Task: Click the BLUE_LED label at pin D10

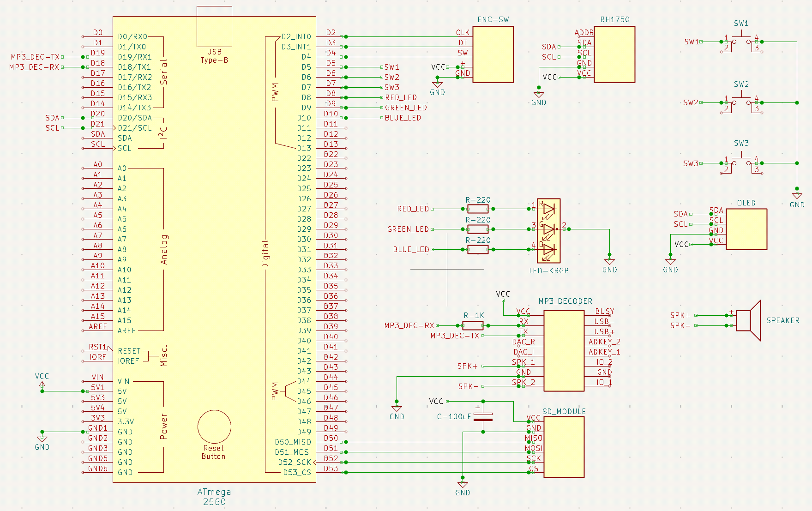Action: (403, 118)
